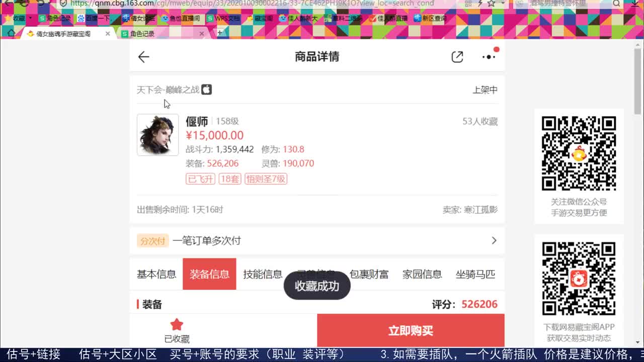Screen dimensions: 644x362
Task: Open the 坐骑马匹 tab
Action: [475, 274]
